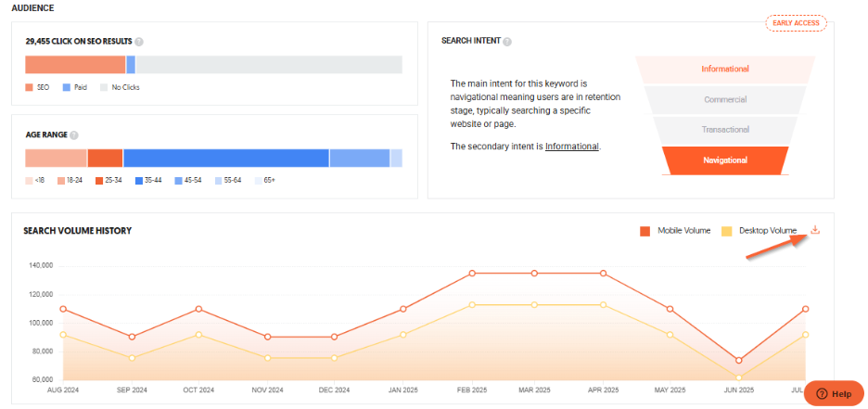Click the desktop volume point for DEC 2024
868x409 pixels.
pyautogui.click(x=335, y=358)
